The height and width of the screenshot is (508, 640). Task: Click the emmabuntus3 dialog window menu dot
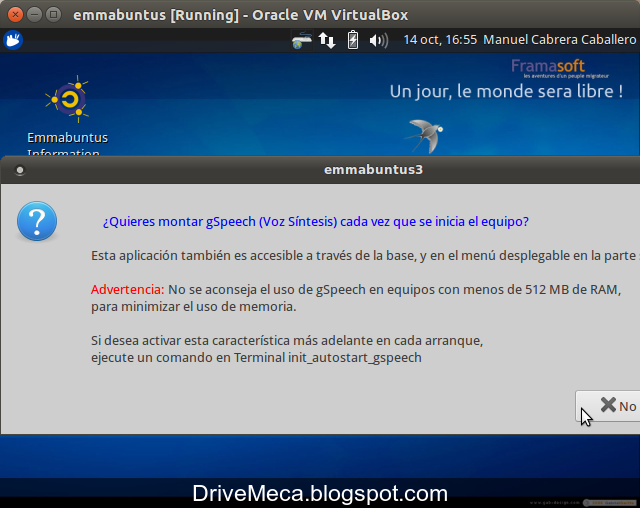click(x=20, y=170)
